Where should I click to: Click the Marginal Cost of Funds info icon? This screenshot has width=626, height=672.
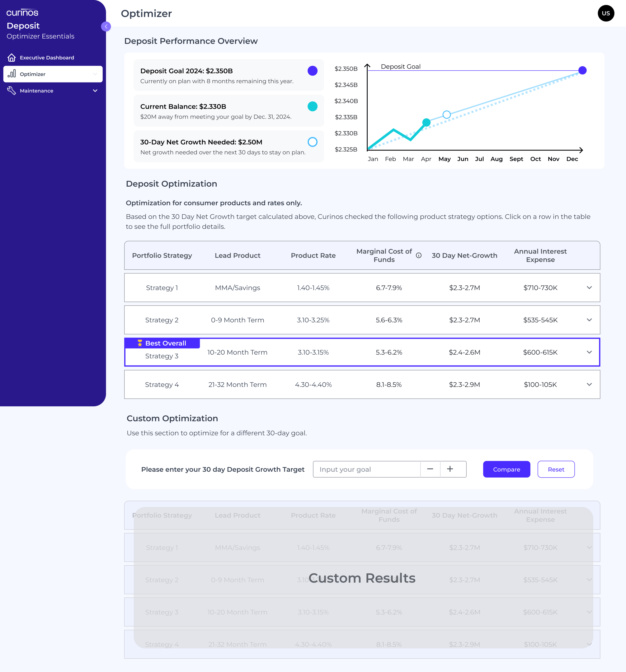418,255
